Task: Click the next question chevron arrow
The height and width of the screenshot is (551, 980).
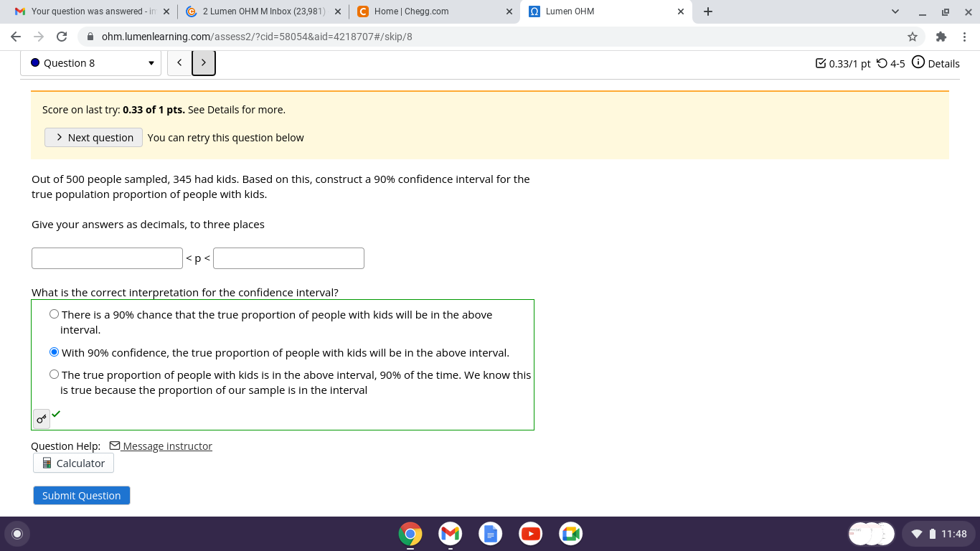Action: coord(203,63)
